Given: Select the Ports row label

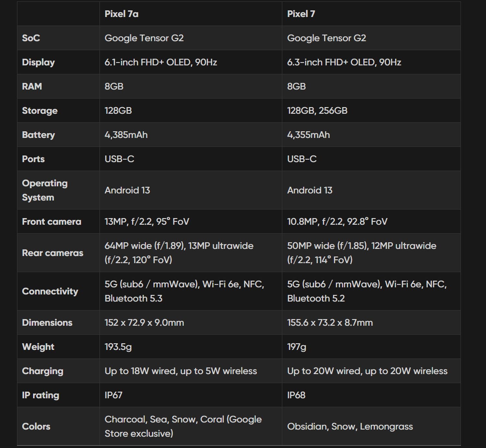Looking at the screenshot, I should pos(33,159).
